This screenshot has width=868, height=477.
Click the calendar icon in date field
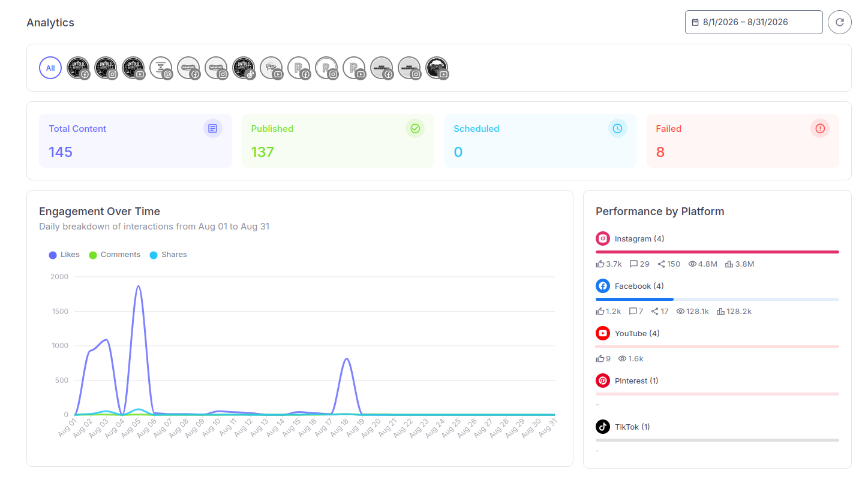click(695, 22)
